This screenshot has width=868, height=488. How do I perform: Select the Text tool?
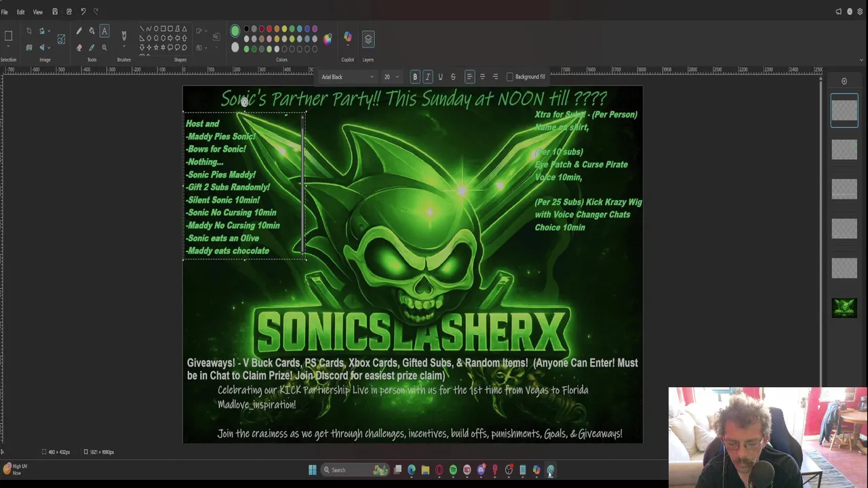tap(104, 31)
